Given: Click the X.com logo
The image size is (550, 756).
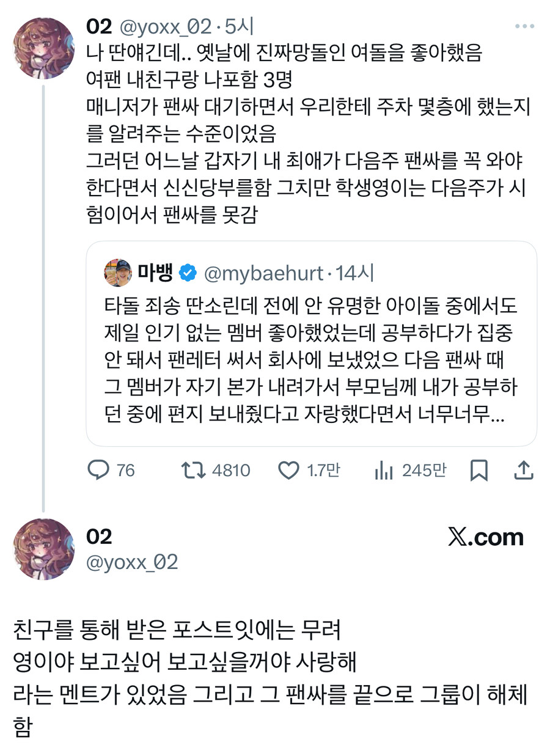Looking at the screenshot, I should tap(486, 537).
